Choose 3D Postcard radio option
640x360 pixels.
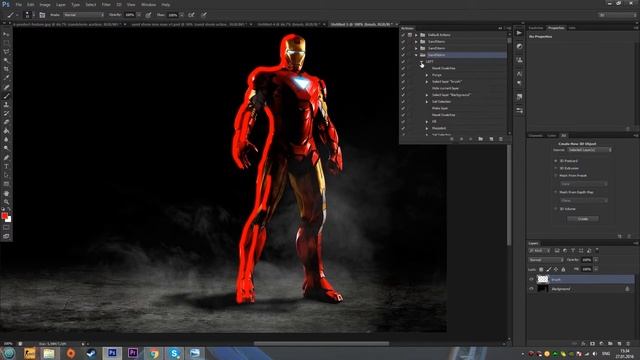(556, 161)
